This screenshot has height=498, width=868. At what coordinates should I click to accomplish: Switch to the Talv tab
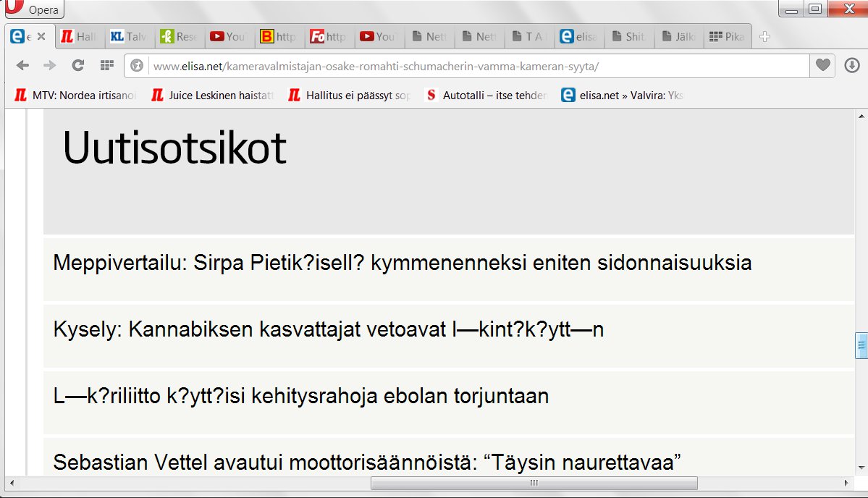pos(127,37)
